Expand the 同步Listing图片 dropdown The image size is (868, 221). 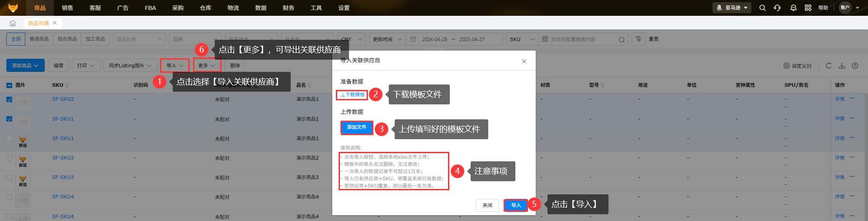pyautogui.click(x=130, y=66)
